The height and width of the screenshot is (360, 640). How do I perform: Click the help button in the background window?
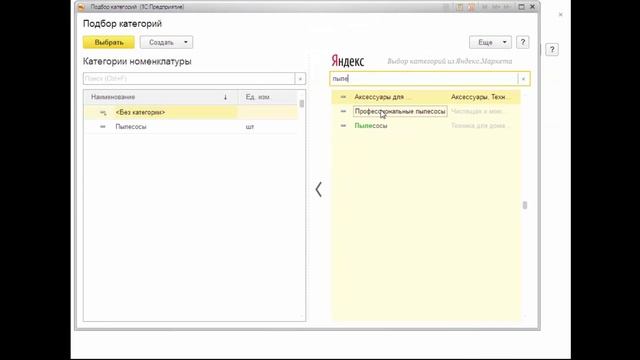pyautogui.click(x=552, y=50)
